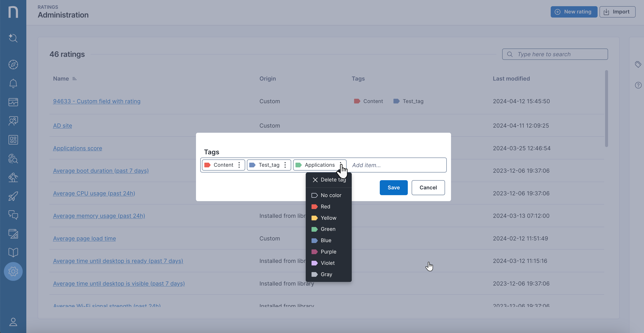The image size is (644, 333).
Task: Set tag color to Red
Action: point(329,207)
